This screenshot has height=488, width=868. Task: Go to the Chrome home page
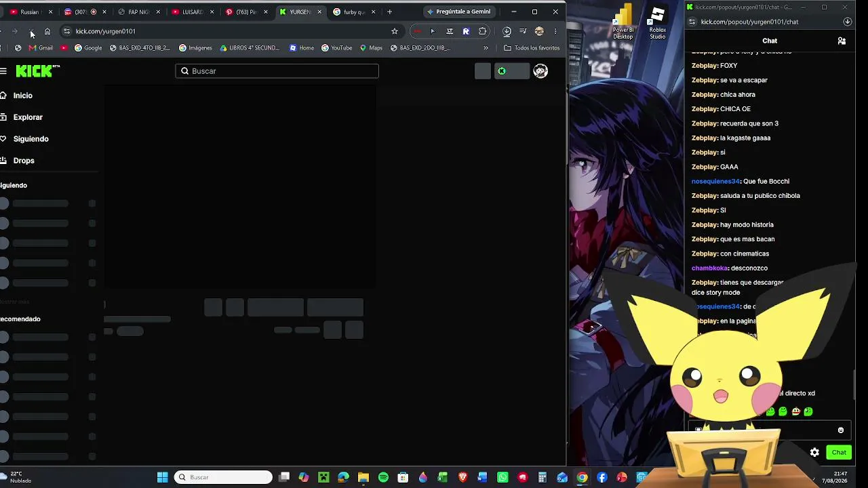coord(47,31)
